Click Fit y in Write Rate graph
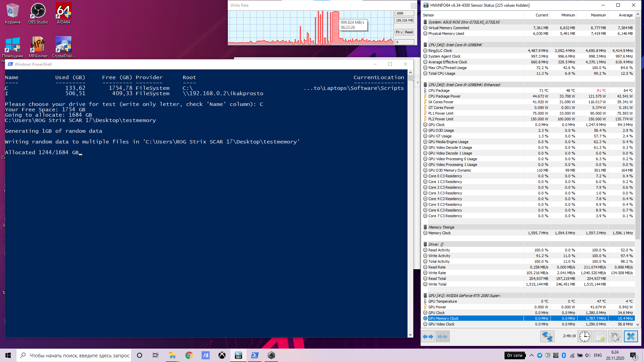This screenshot has width=644, height=362. coord(399,32)
